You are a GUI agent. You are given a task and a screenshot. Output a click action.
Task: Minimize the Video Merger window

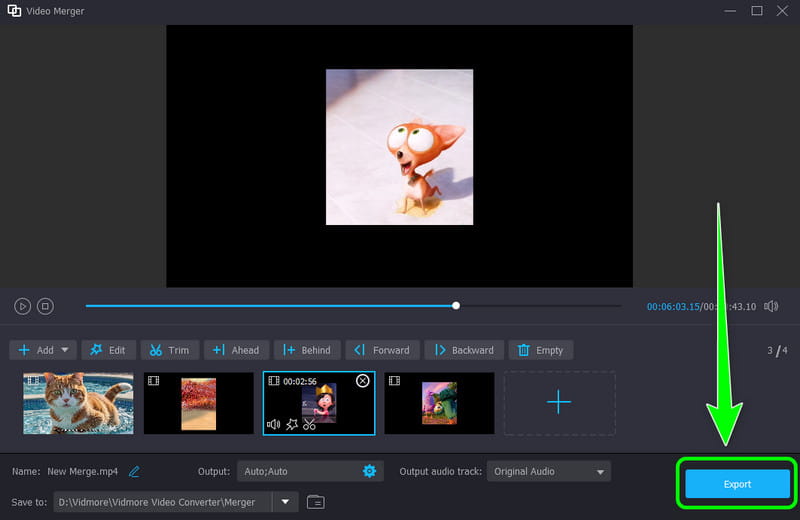point(730,11)
